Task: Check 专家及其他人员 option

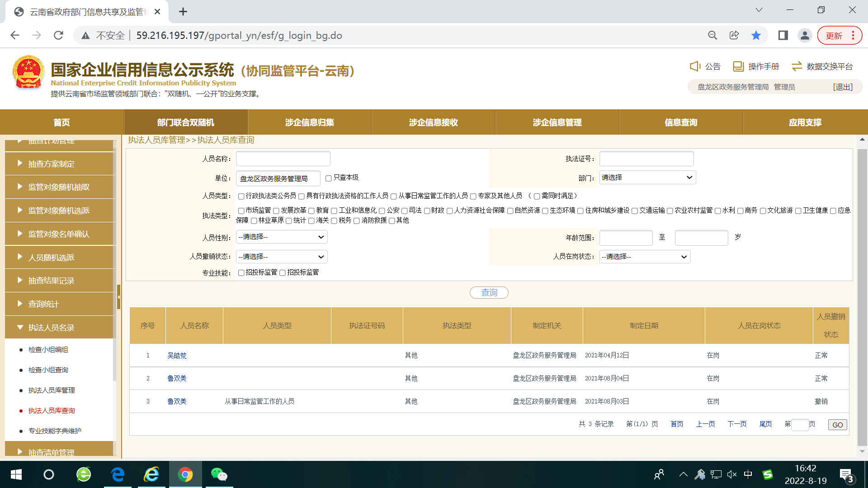Action: click(x=473, y=196)
